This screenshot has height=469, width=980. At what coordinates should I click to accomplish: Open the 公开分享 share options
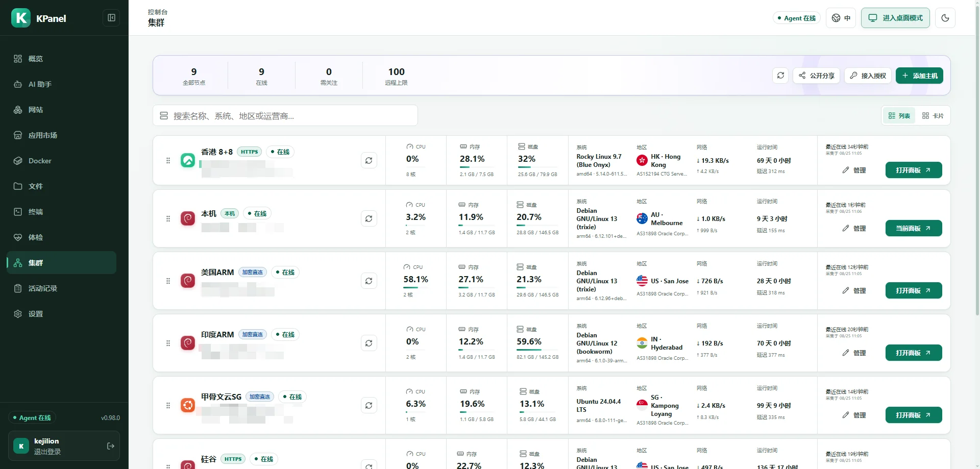pos(816,76)
